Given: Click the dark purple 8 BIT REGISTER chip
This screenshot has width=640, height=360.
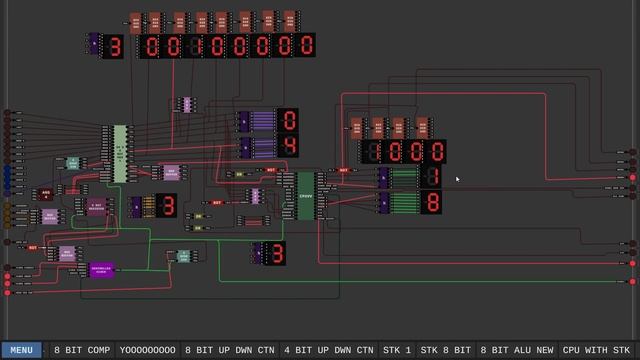Looking at the screenshot, I should [x=96, y=207].
